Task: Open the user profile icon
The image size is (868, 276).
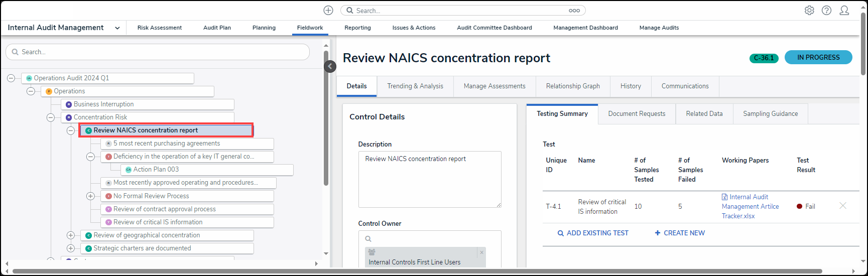Action: point(844,11)
